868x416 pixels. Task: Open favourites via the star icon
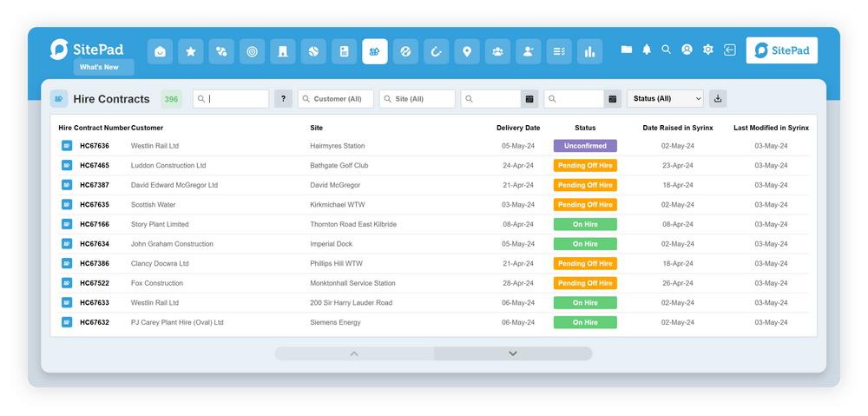coord(191,52)
